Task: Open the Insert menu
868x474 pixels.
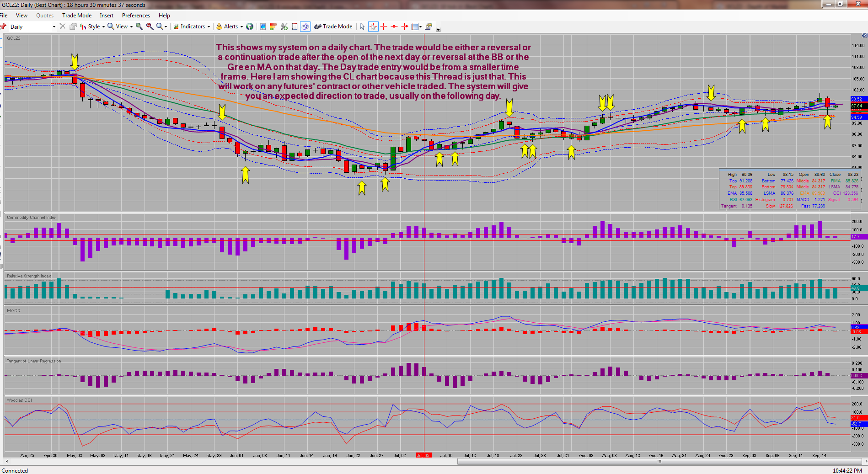Action: pos(107,16)
